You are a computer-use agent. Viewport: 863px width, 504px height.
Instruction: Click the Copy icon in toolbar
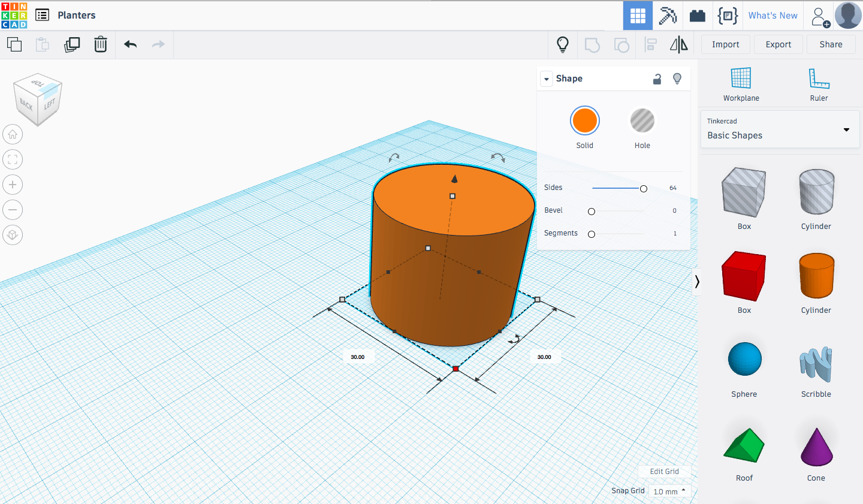tap(14, 44)
